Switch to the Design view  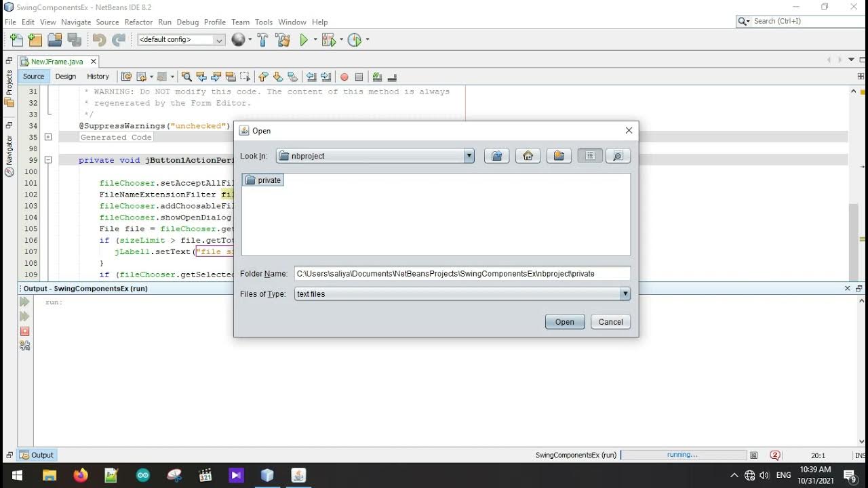tap(66, 77)
